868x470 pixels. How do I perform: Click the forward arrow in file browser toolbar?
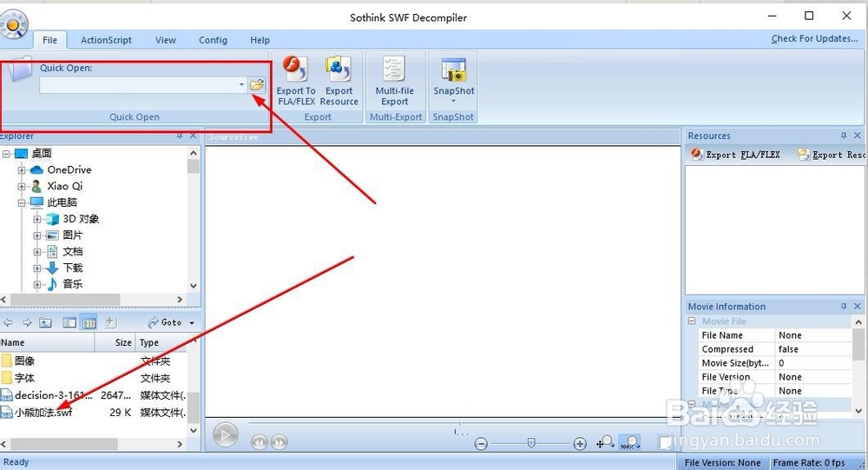click(x=27, y=322)
